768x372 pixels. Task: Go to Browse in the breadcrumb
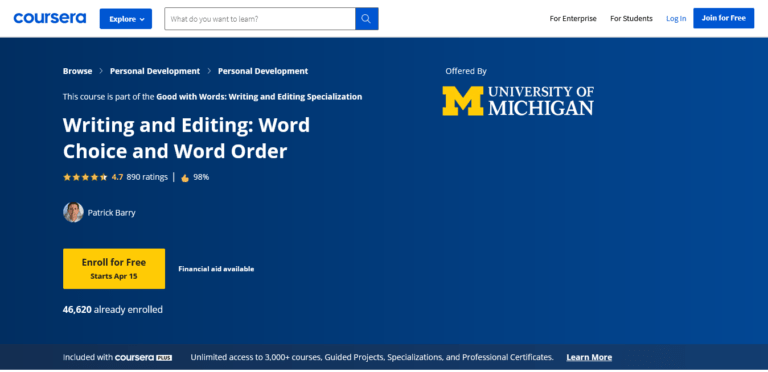[77, 71]
